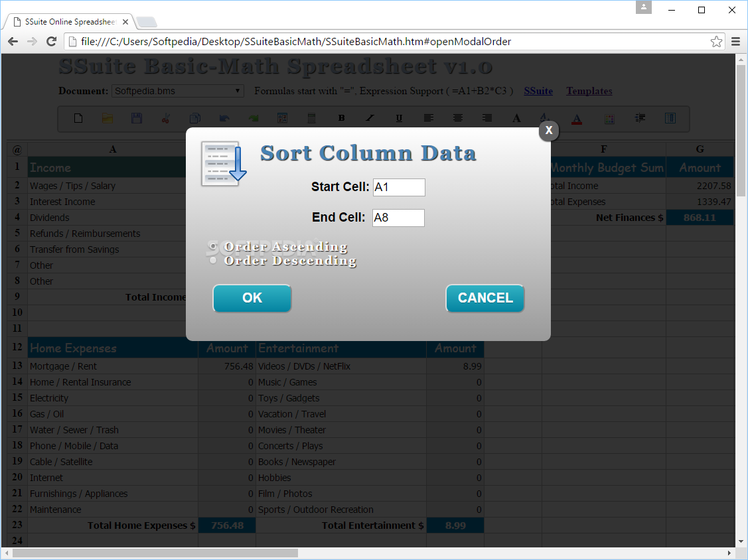Click the Copy icon in toolbar
This screenshot has width=748, height=560.
tap(194, 118)
